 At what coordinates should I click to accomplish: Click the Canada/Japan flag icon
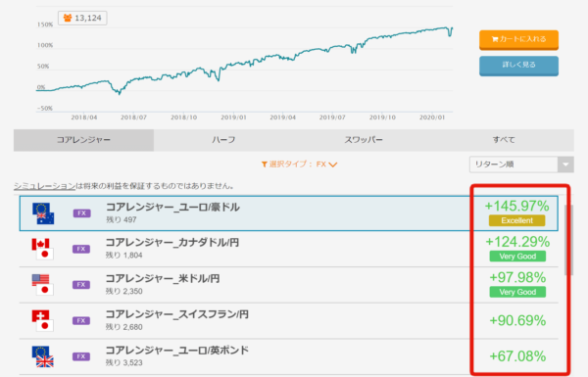pyautogui.click(x=43, y=249)
